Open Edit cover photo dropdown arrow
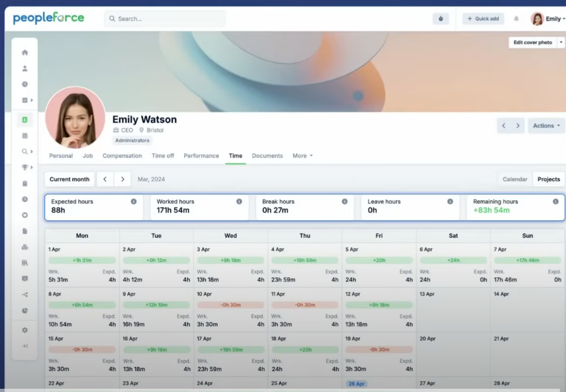 (x=561, y=42)
